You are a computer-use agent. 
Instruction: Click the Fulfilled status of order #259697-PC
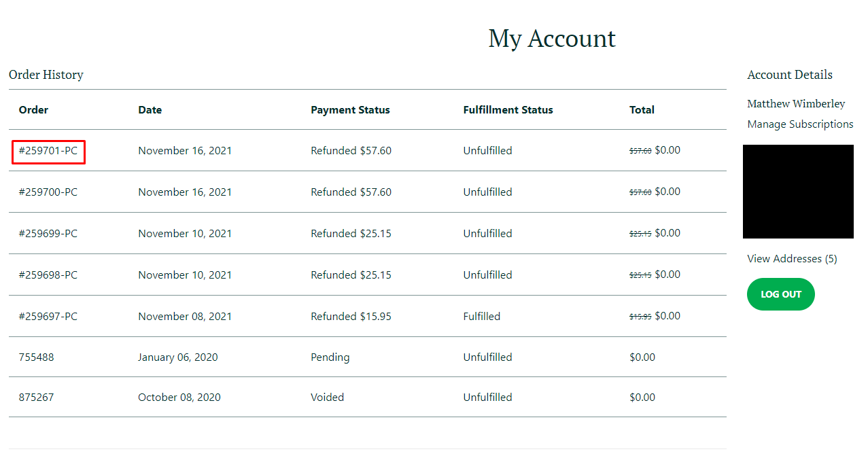click(482, 317)
